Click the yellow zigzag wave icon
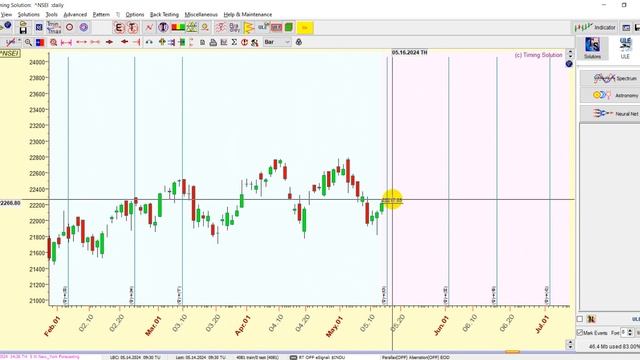 249,28
